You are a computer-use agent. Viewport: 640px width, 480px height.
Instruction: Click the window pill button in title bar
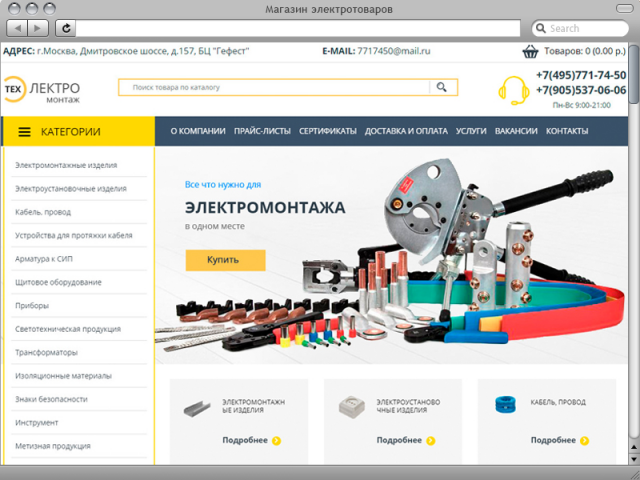click(624, 9)
